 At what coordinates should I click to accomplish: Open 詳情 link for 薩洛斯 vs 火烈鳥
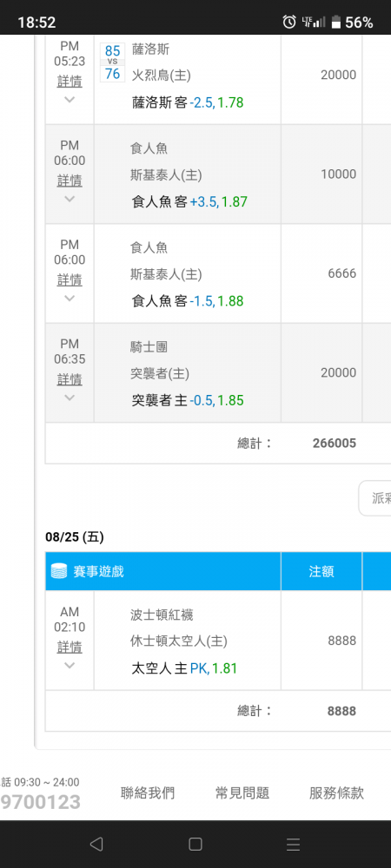(x=70, y=82)
